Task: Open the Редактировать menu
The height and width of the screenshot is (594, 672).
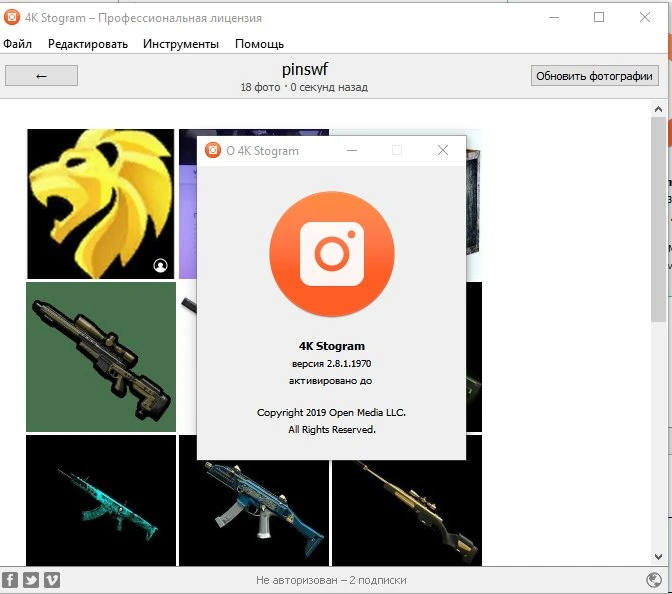Action: (88, 44)
